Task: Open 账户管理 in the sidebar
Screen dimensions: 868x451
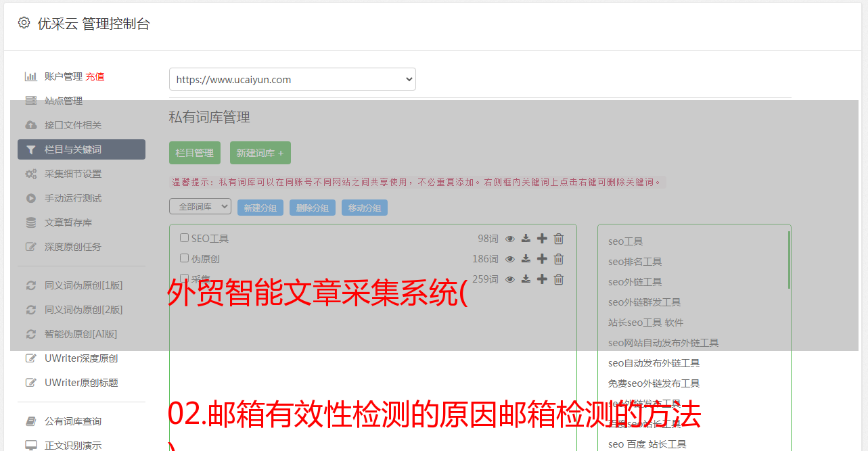Action: tap(64, 76)
